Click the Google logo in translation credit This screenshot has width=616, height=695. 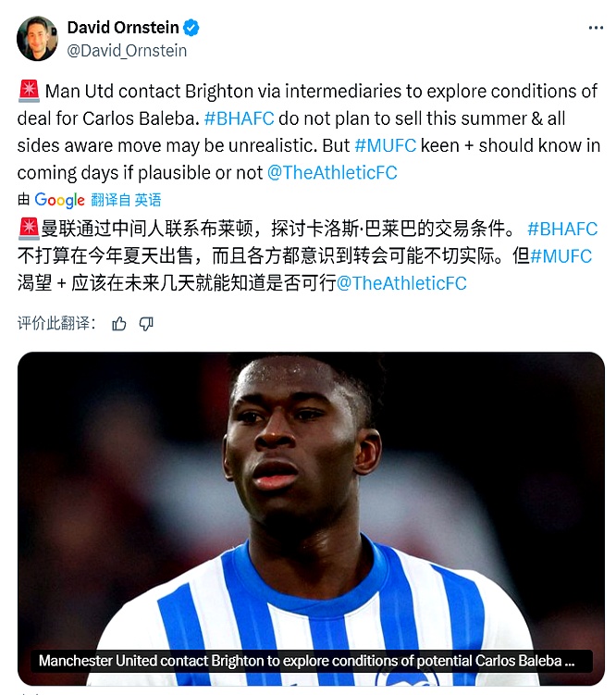point(59,200)
